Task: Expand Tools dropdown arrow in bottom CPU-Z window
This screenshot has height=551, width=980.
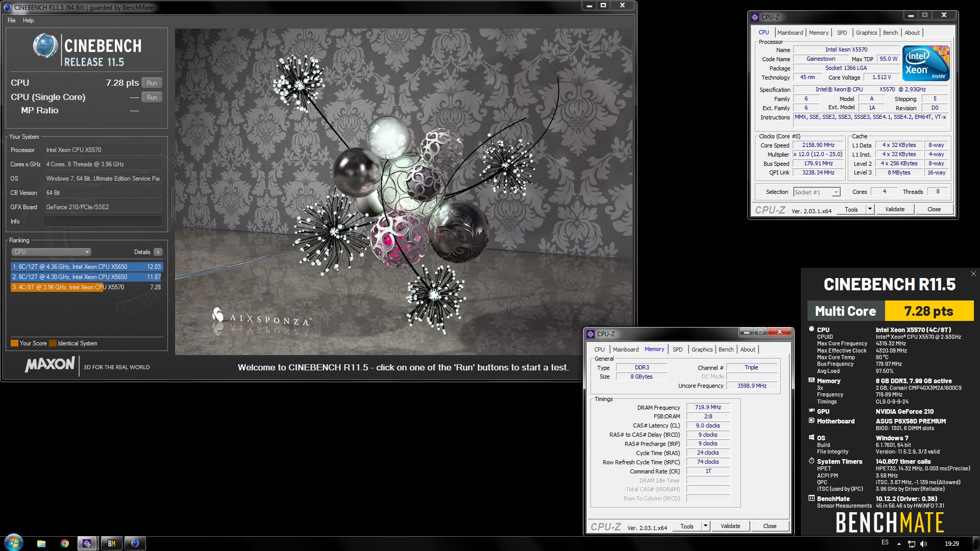Action: [x=706, y=527]
